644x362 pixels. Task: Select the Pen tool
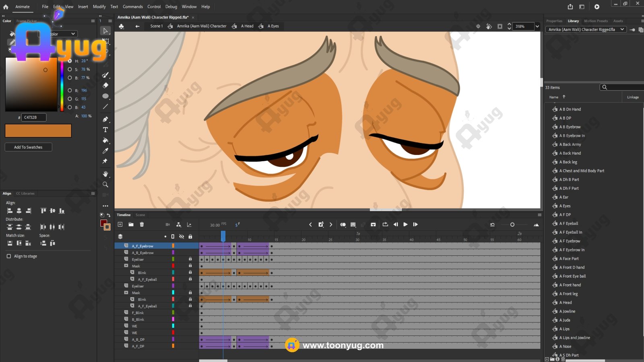coord(105,119)
